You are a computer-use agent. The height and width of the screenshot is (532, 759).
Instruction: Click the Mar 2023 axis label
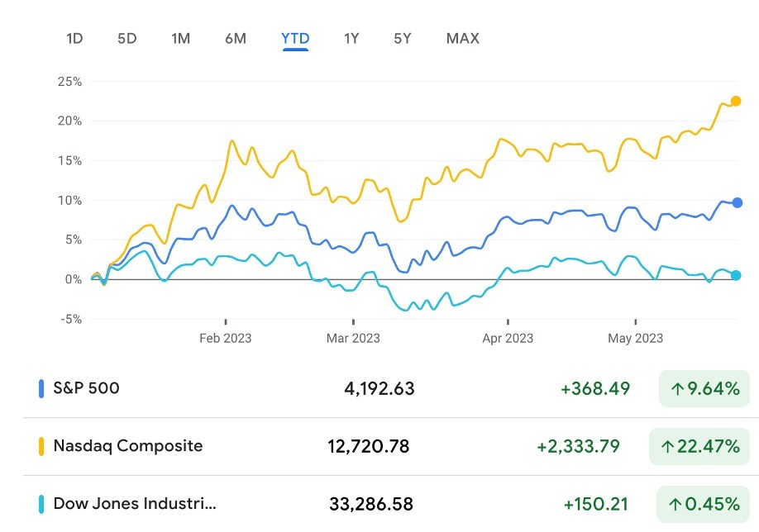tap(353, 338)
